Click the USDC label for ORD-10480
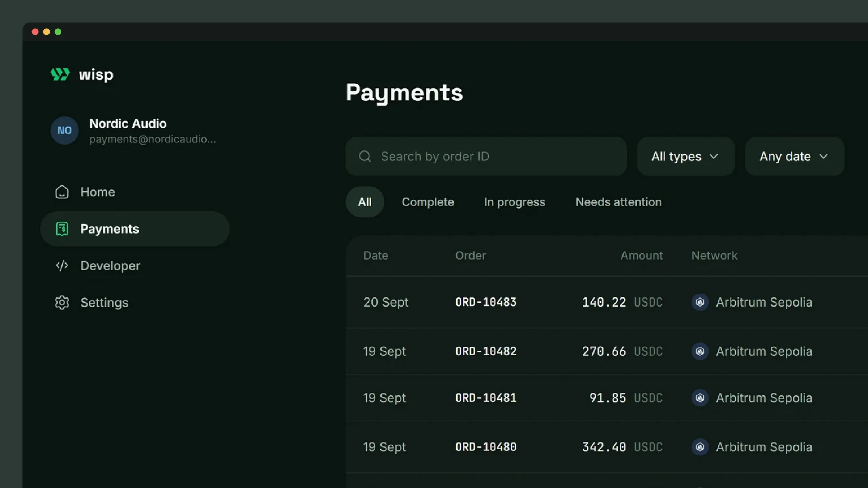 click(x=648, y=447)
